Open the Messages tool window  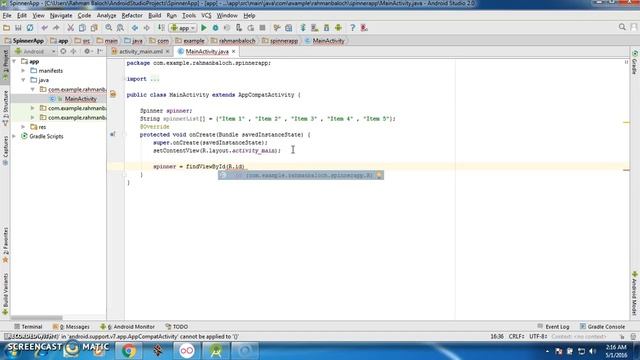click(71, 327)
